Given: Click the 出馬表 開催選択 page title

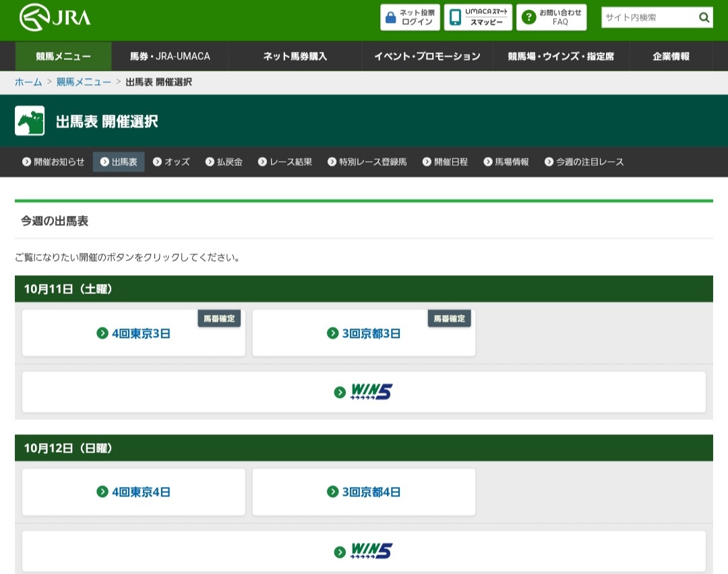Looking at the screenshot, I should pyautogui.click(x=107, y=121).
